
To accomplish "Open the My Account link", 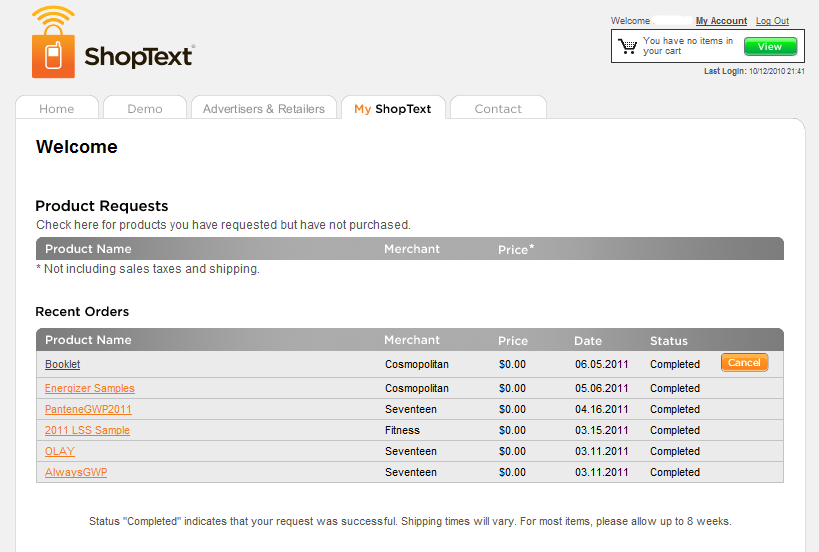I will (721, 21).
